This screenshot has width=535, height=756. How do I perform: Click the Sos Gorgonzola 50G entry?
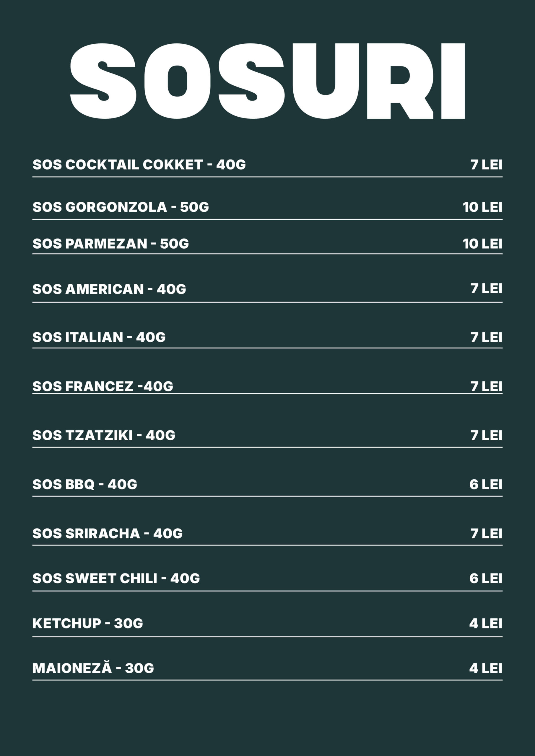(121, 207)
